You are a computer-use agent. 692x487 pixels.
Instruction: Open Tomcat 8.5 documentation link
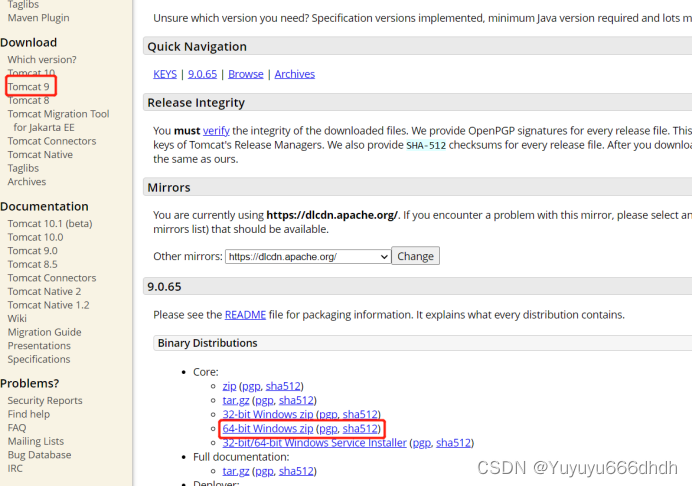(x=32, y=264)
